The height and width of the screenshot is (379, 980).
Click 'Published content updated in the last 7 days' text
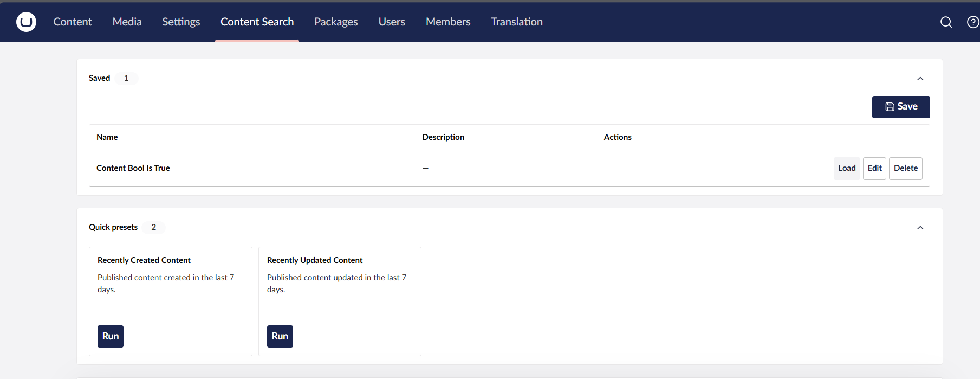coord(336,284)
